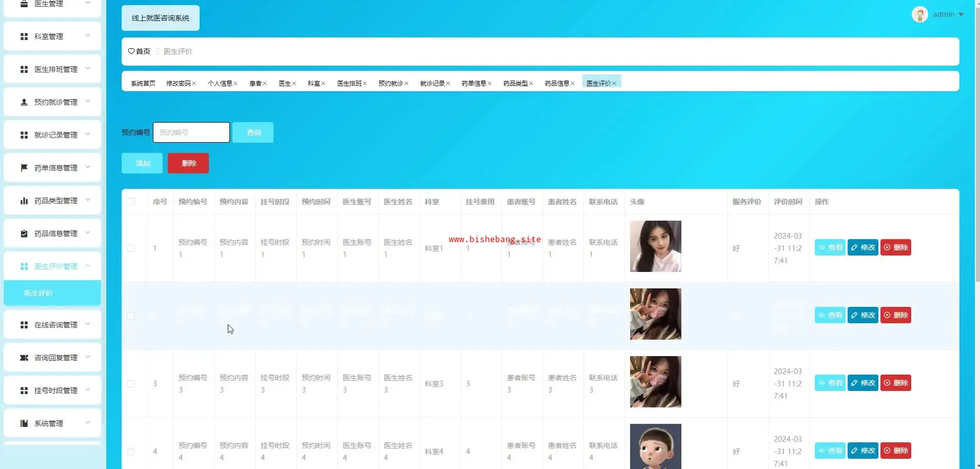
Task: Click the 科室管理 grid icon in sidebar
Action: pos(24,36)
